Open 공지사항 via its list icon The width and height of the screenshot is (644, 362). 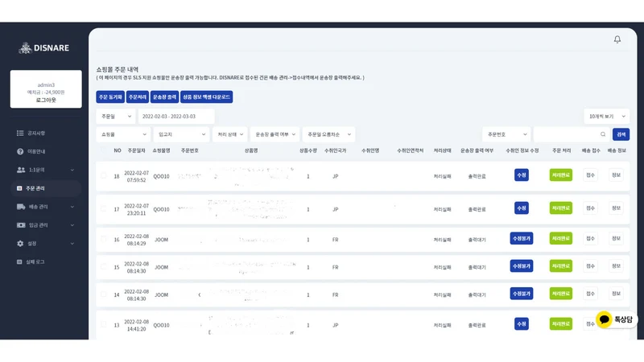[20, 133]
